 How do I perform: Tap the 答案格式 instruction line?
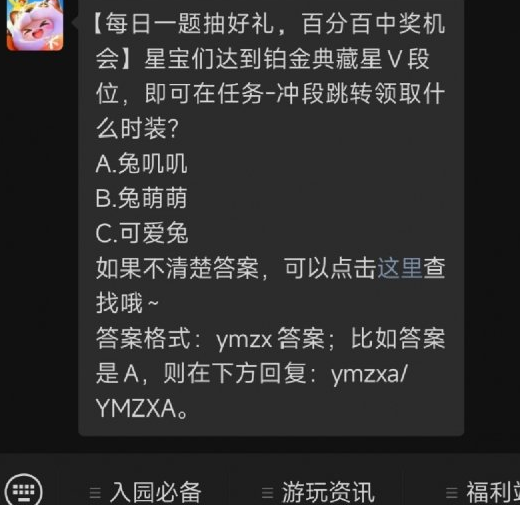(x=271, y=338)
